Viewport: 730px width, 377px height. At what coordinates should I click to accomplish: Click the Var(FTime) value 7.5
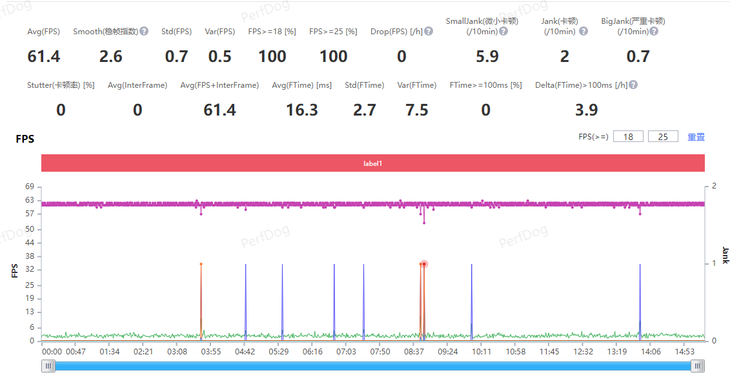pyautogui.click(x=417, y=110)
